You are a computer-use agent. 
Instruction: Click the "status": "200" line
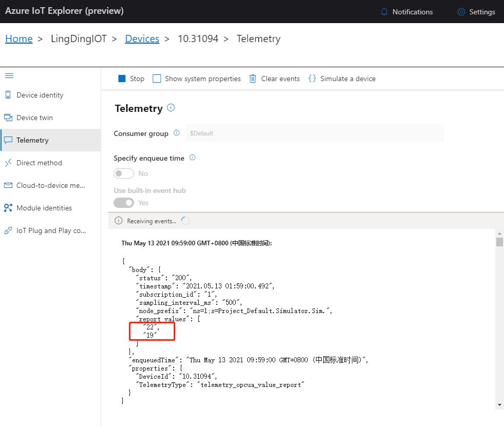(x=163, y=278)
